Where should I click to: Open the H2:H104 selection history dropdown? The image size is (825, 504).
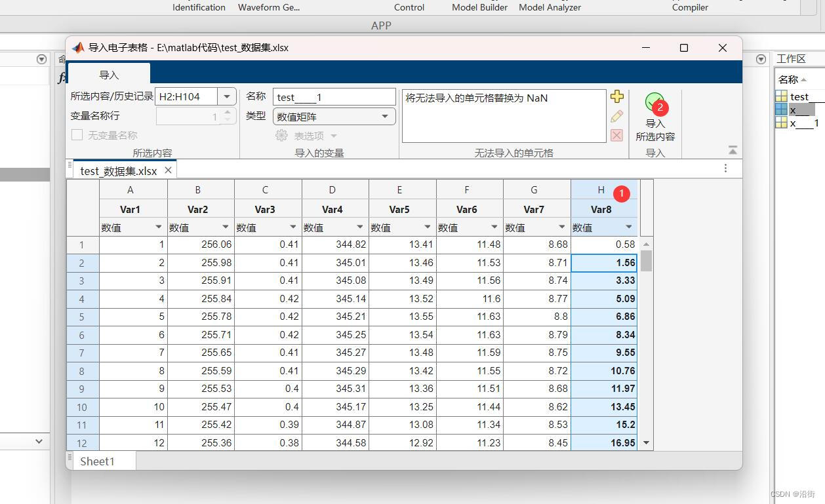tap(226, 96)
